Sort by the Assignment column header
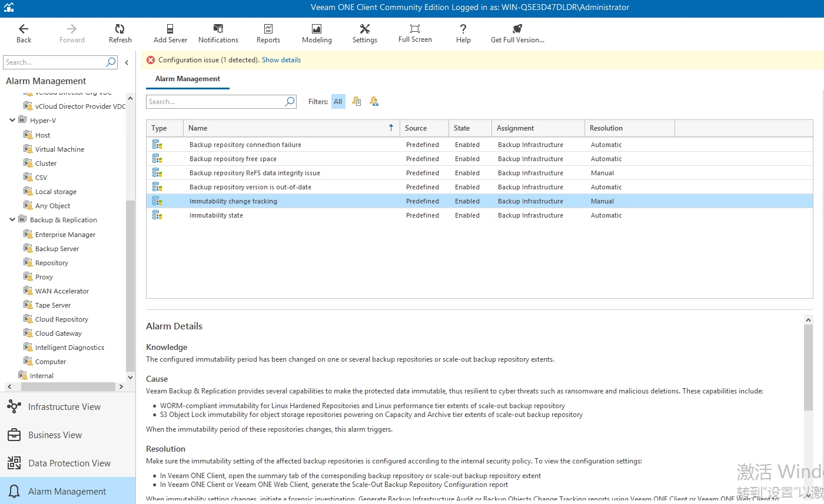 (539, 128)
